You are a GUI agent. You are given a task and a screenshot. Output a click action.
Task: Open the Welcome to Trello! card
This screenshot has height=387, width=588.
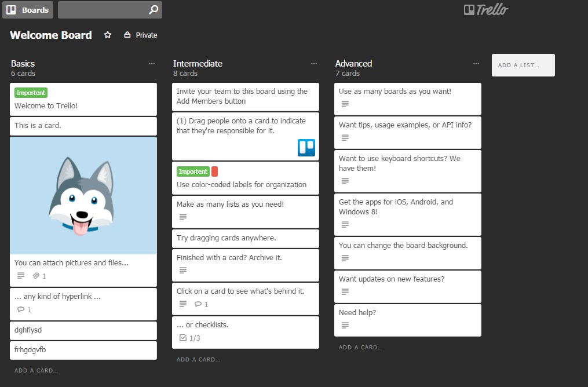point(83,100)
